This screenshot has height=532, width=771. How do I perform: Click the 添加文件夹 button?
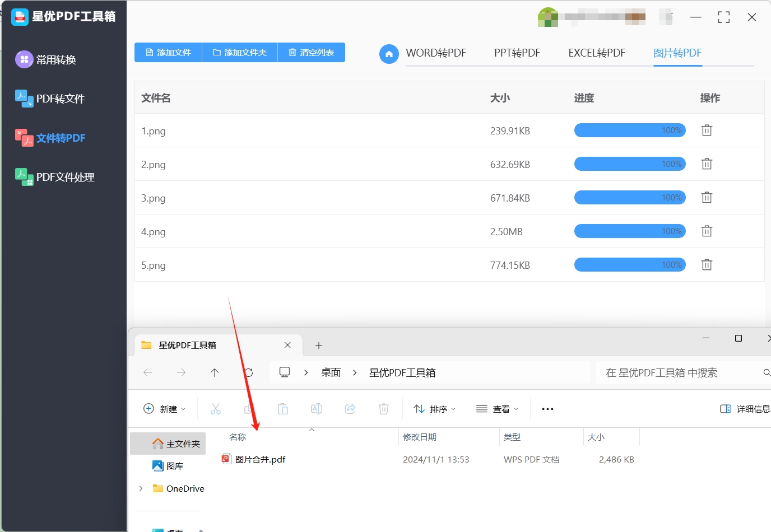click(x=240, y=52)
